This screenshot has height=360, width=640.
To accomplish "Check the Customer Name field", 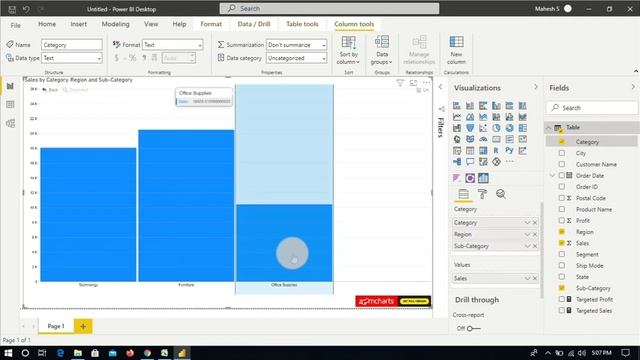I will (x=562, y=164).
